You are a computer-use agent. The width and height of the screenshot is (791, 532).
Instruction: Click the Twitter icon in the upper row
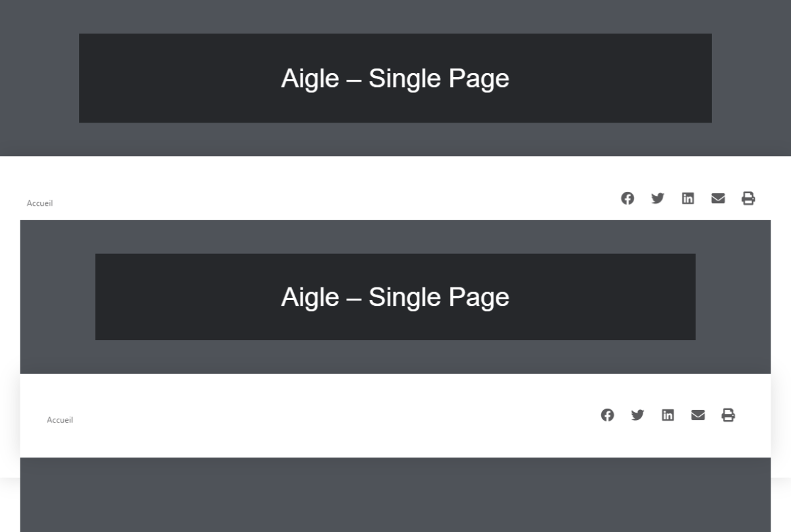658,198
